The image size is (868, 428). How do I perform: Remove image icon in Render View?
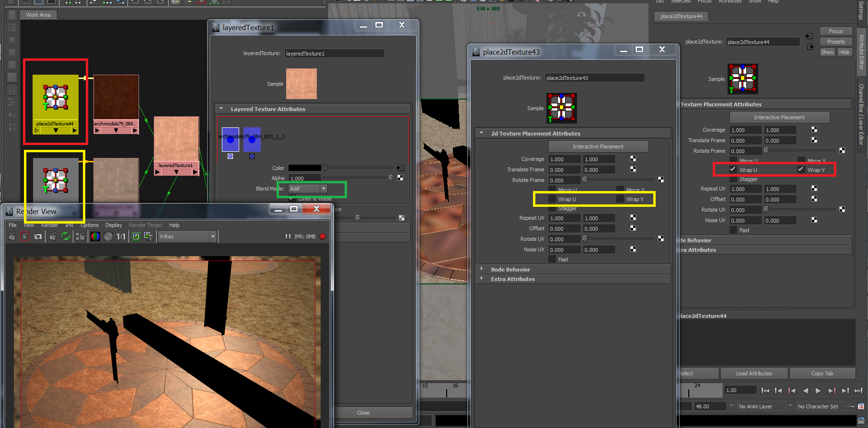pos(149,237)
